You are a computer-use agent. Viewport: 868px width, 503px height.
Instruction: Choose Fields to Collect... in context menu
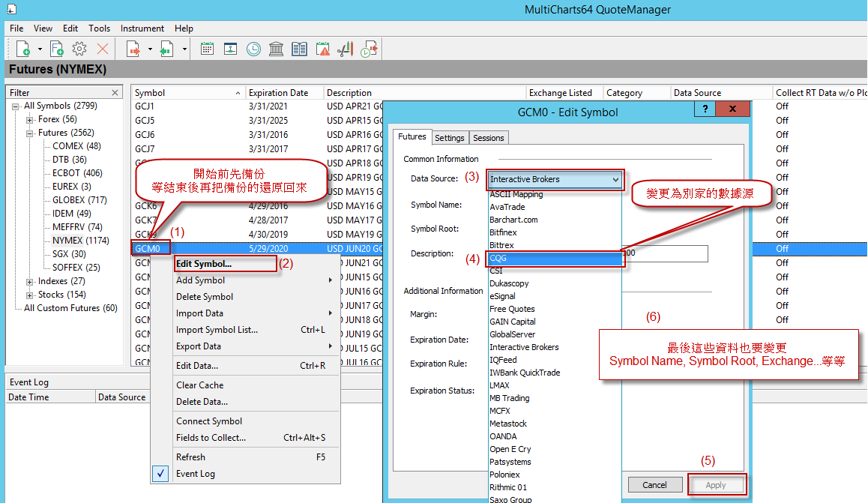coord(211,438)
